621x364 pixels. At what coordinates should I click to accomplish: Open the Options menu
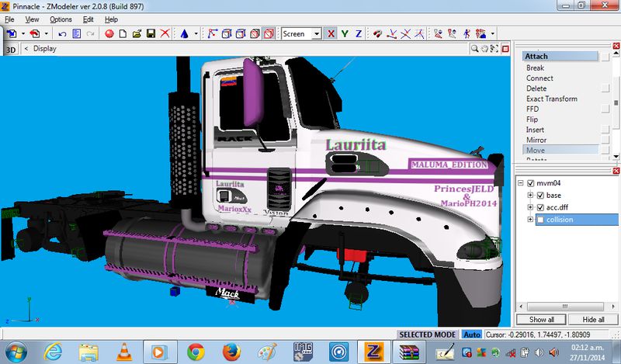(x=61, y=19)
